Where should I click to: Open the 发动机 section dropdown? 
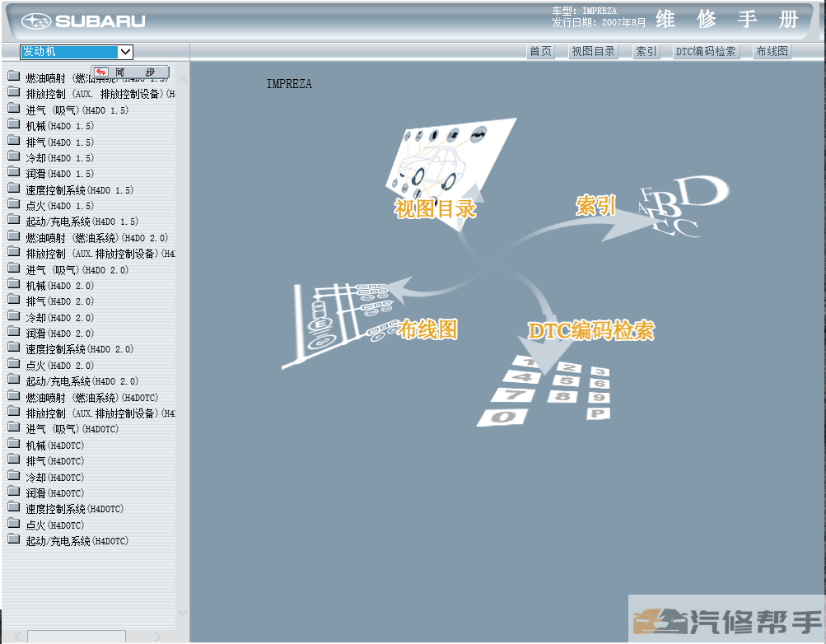[77, 52]
